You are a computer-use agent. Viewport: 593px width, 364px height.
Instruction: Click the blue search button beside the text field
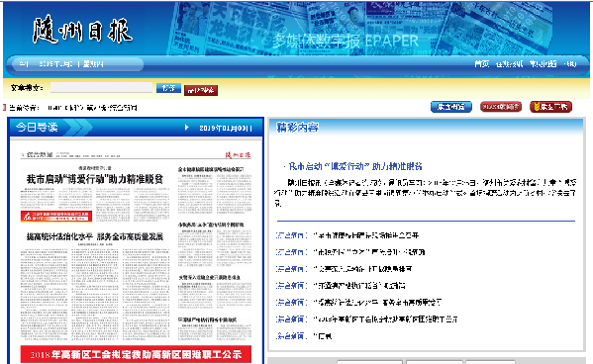(x=168, y=88)
